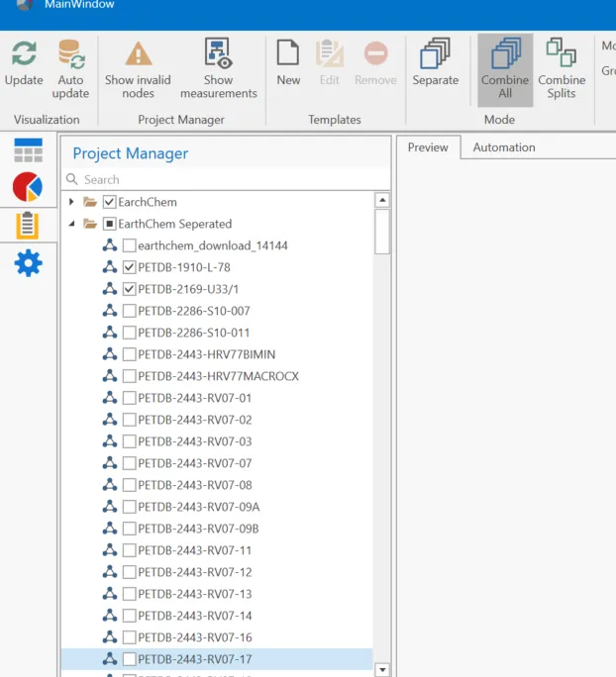
Task: Uncheck the EarchChem folder checkbox
Action: click(x=109, y=202)
